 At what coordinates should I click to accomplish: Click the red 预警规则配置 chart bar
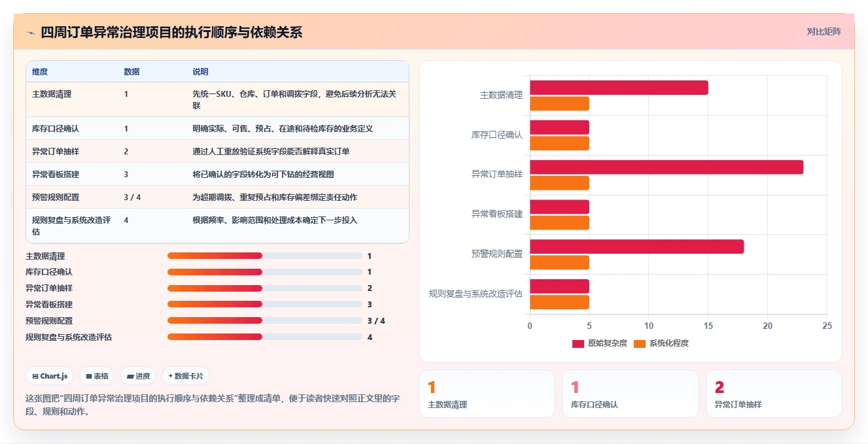pos(636,247)
